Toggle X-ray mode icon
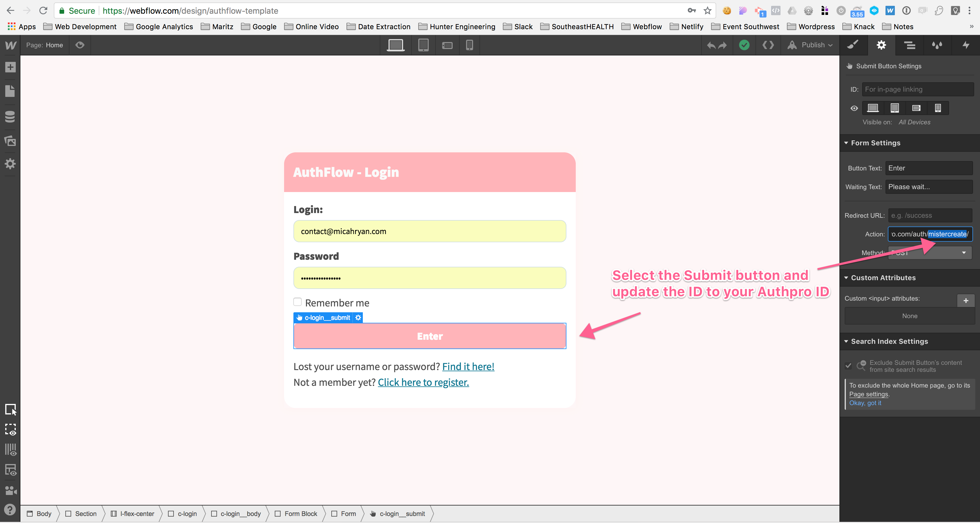The height and width of the screenshot is (523, 980). (x=10, y=470)
